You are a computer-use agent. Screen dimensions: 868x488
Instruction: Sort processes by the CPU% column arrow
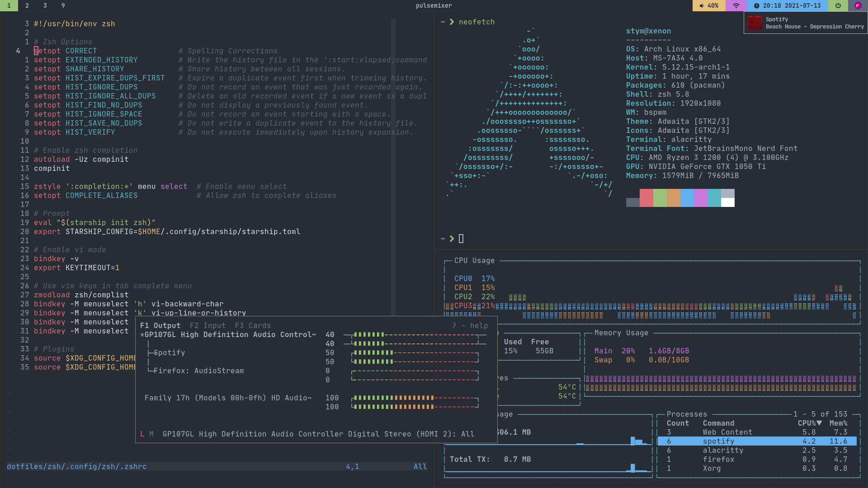click(x=819, y=423)
